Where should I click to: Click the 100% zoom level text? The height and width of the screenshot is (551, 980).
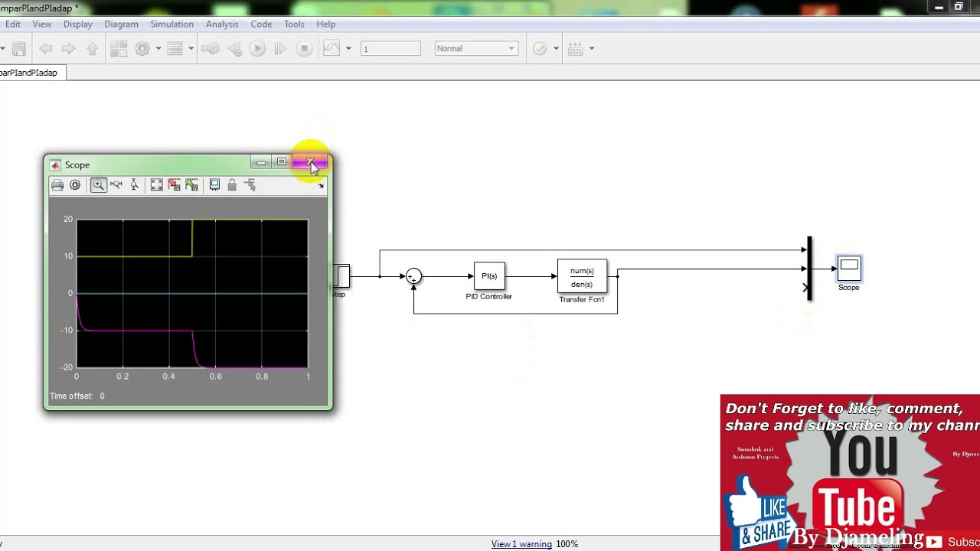pyautogui.click(x=567, y=544)
